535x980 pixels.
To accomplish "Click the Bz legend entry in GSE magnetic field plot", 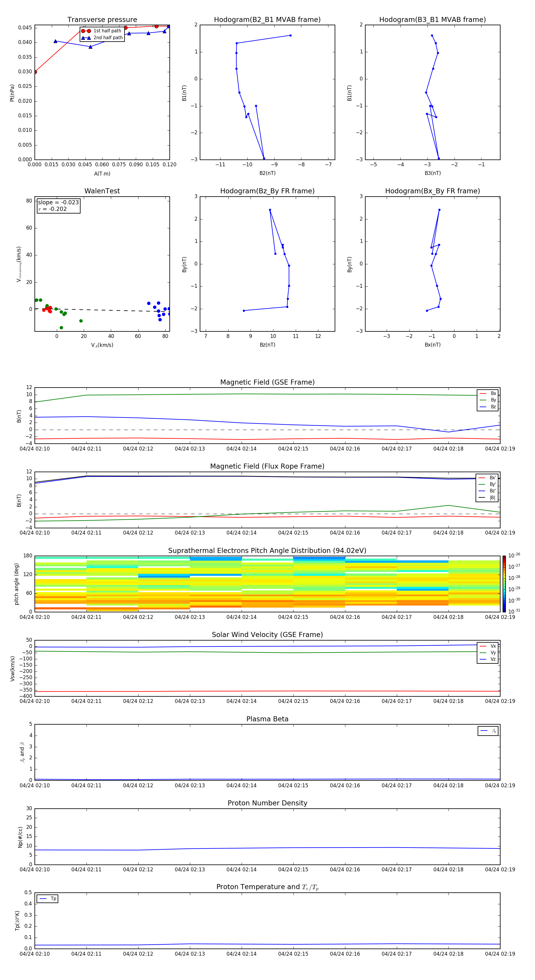I will 488,407.
